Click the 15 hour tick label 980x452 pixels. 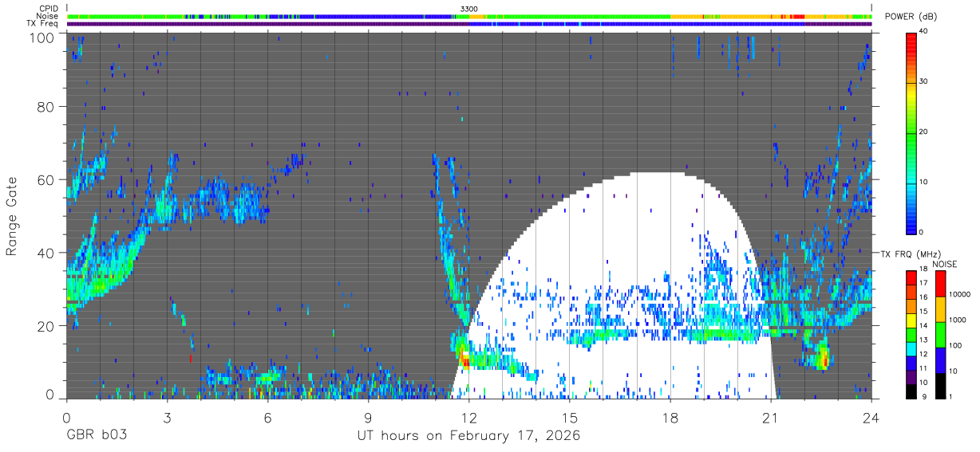(569, 417)
